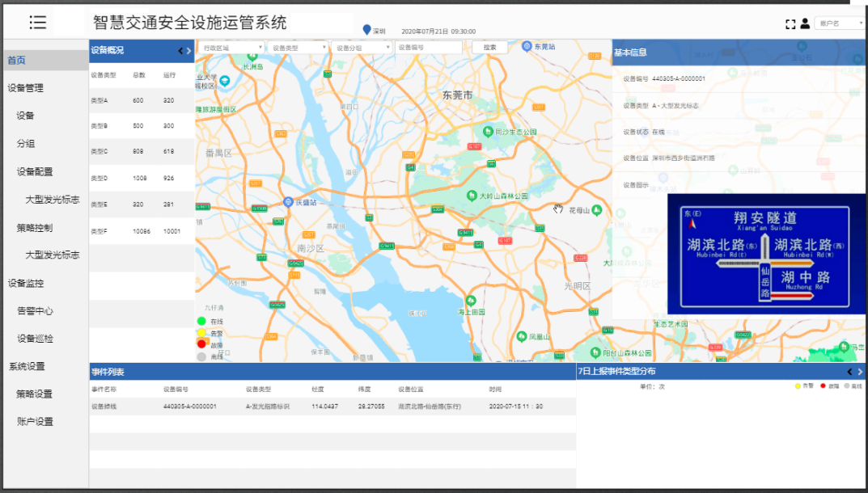
Task: Click next arrow in 7日上报事件类型分布 header
Action: 860,372
